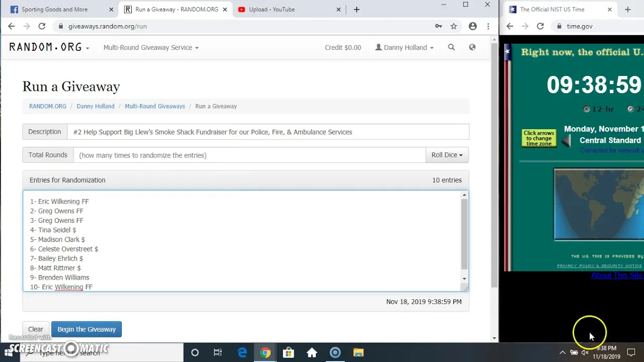Click the About This Site link

tap(617, 276)
